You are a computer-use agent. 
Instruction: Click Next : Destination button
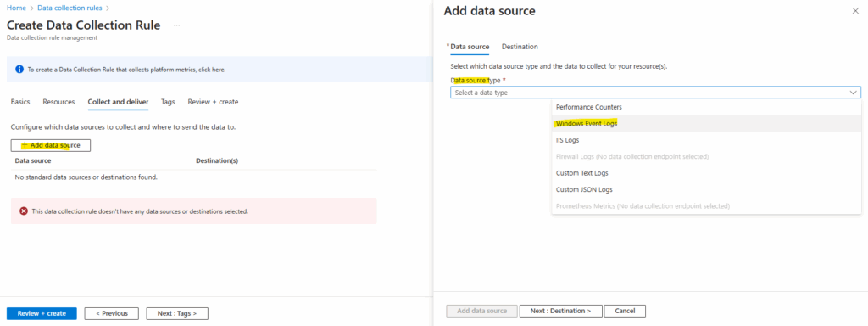click(560, 311)
